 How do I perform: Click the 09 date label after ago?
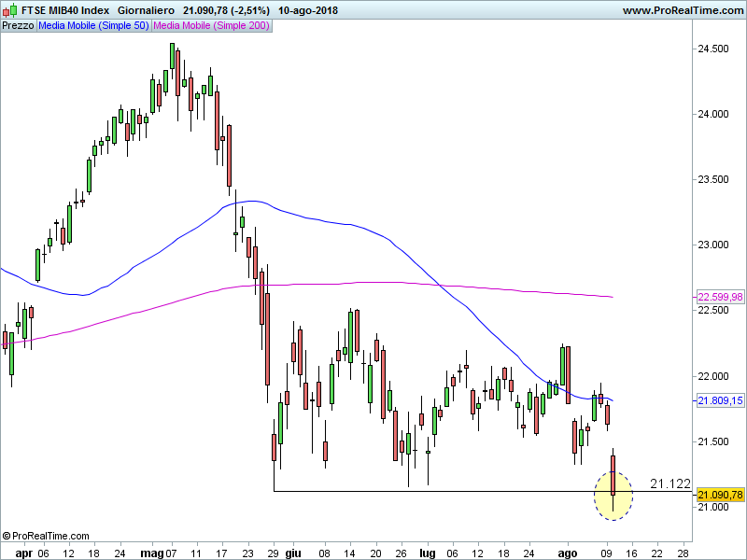tap(606, 553)
